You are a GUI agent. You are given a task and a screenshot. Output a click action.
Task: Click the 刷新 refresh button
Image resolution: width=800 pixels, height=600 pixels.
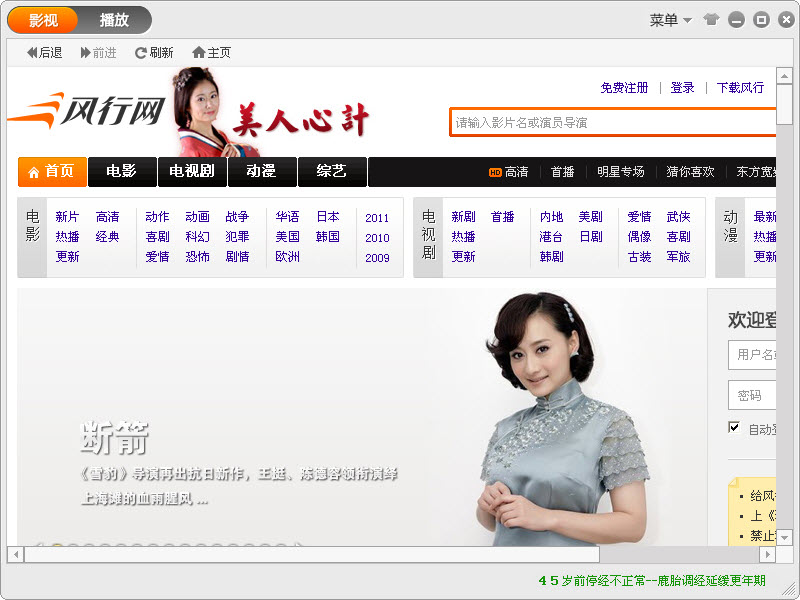[x=154, y=53]
